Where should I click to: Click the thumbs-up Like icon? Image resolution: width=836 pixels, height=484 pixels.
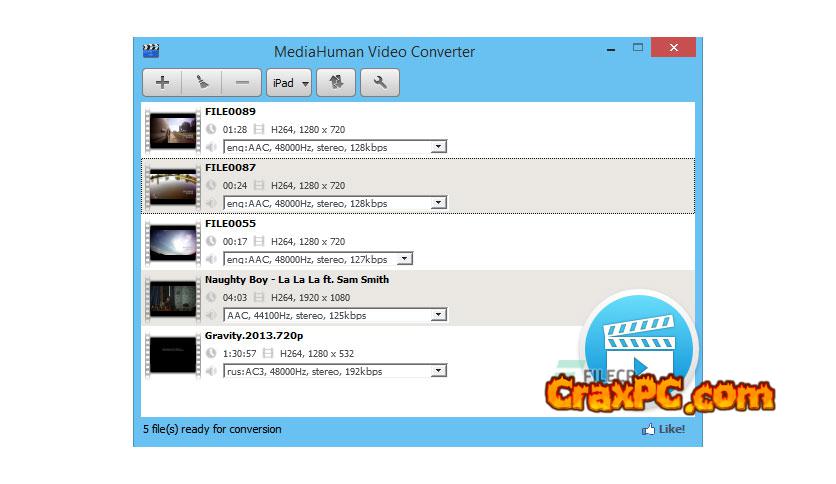click(648, 429)
